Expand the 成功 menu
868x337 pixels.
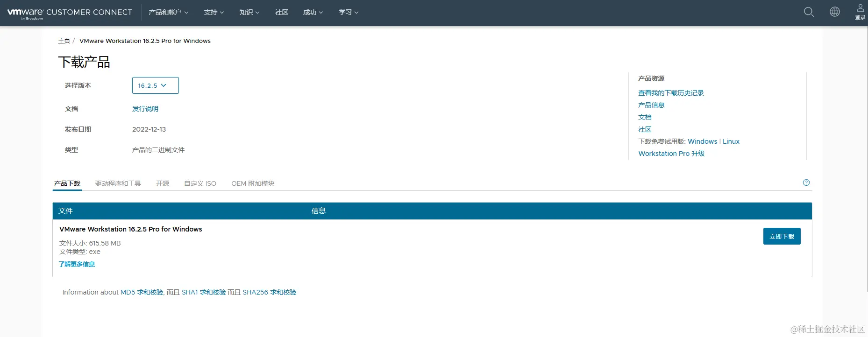click(x=313, y=12)
